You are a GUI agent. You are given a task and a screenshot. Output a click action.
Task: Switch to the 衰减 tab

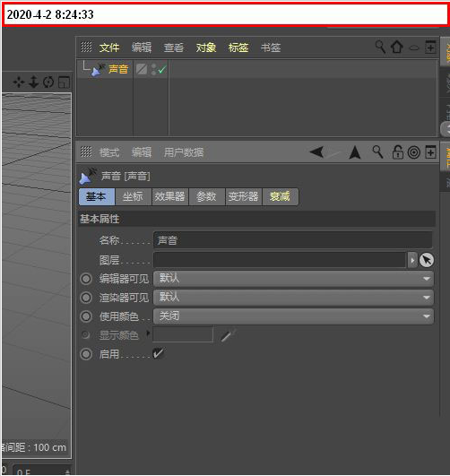281,196
